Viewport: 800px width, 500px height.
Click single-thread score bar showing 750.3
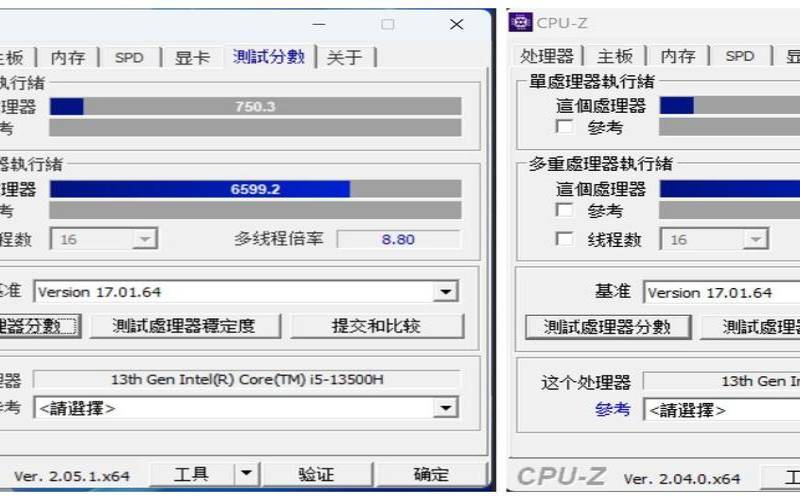coord(255,107)
